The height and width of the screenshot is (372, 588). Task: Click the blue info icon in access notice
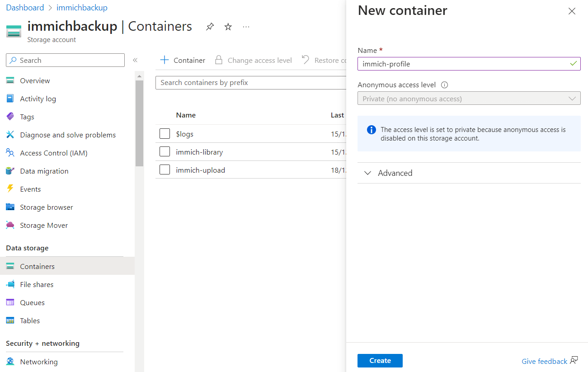coord(372,130)
